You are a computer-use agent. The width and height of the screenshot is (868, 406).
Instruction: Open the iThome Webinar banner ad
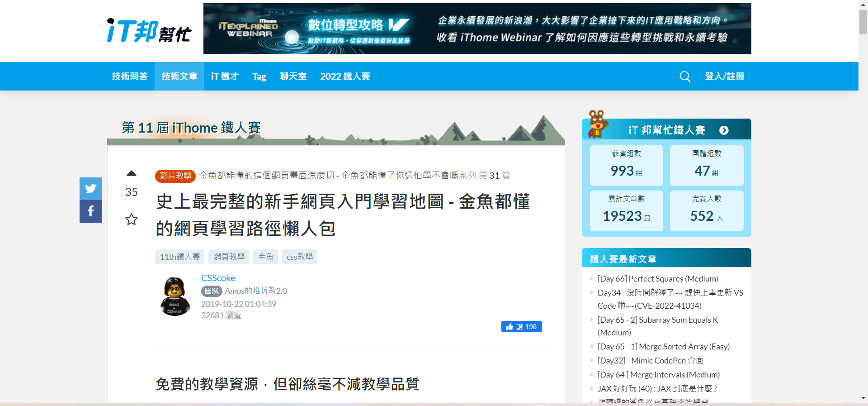[477, 29]
